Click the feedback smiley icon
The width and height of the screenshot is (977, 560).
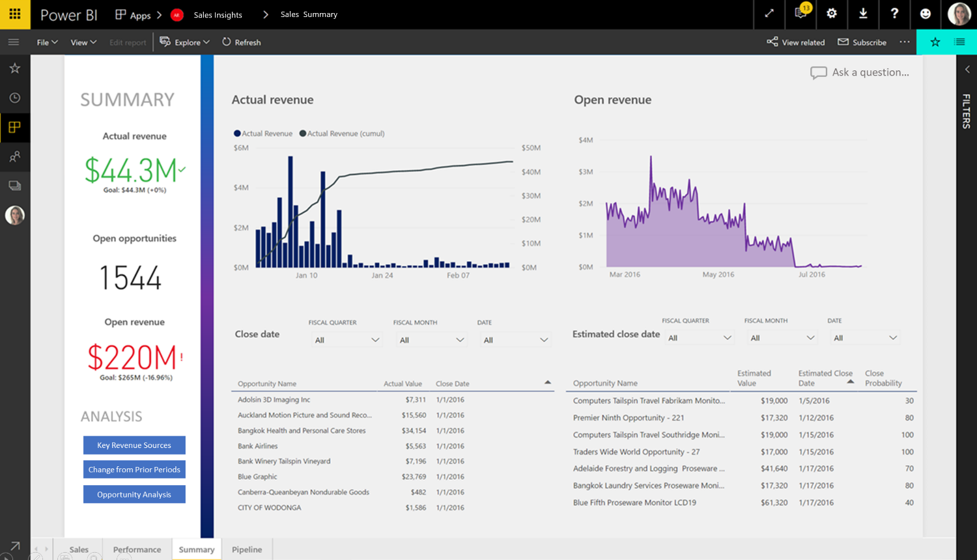coord(926,14)
